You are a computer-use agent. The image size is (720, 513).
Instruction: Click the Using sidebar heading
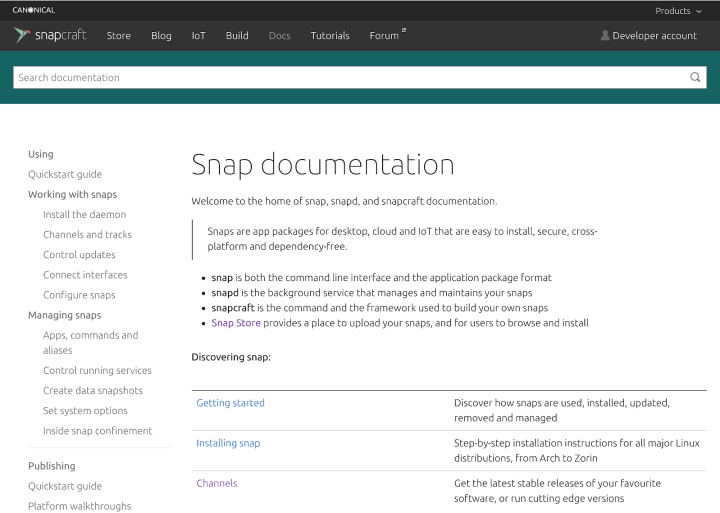click(40, 154)
